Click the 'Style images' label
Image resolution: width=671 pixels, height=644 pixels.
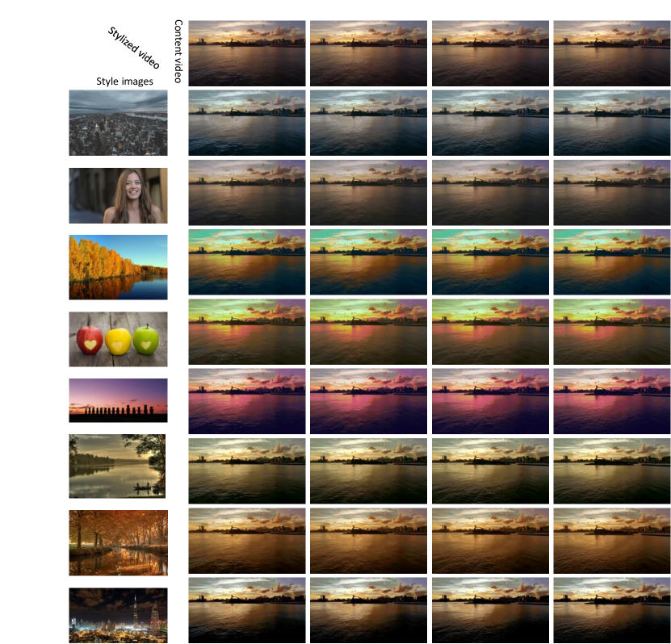[124, 82]
